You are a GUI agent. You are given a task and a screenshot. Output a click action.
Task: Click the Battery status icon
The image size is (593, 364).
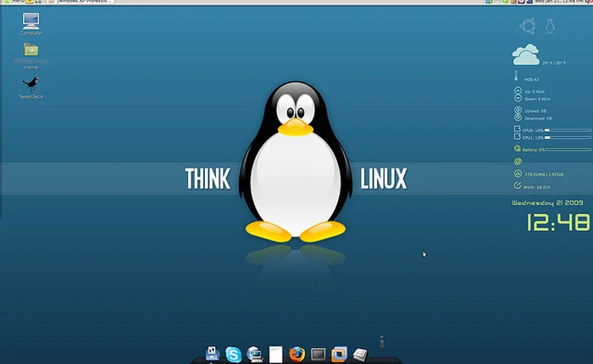pyautogui.click(x=518, y=148)
